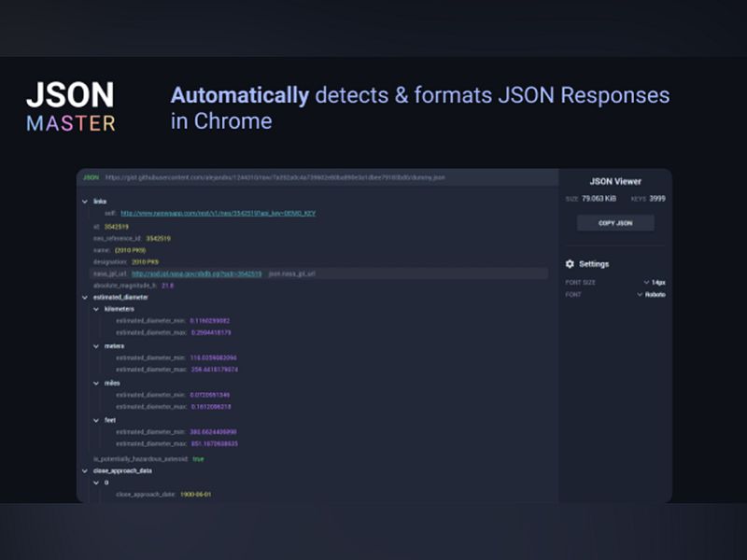Click the Settings gear icon
747x560 pixels.
click(570, 264)
